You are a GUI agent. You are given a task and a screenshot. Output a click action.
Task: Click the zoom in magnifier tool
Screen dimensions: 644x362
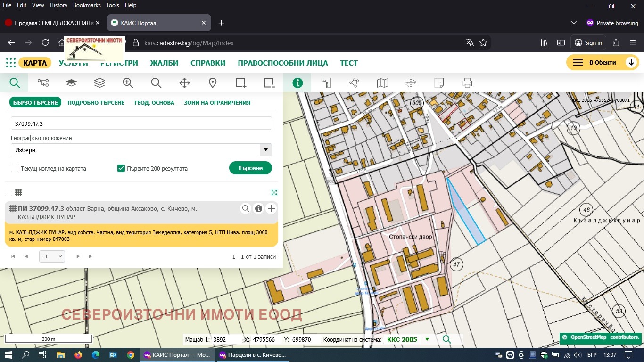click(x=128, y=83)
